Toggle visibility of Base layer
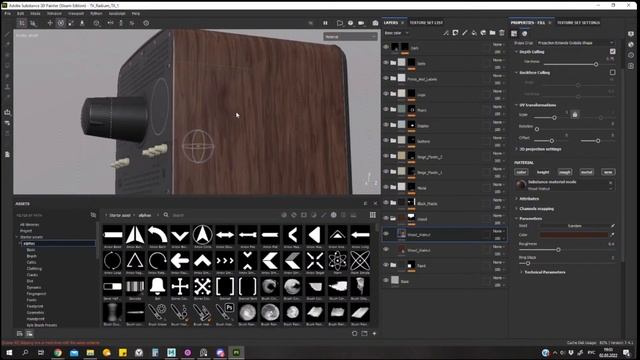 click(386, 280)
